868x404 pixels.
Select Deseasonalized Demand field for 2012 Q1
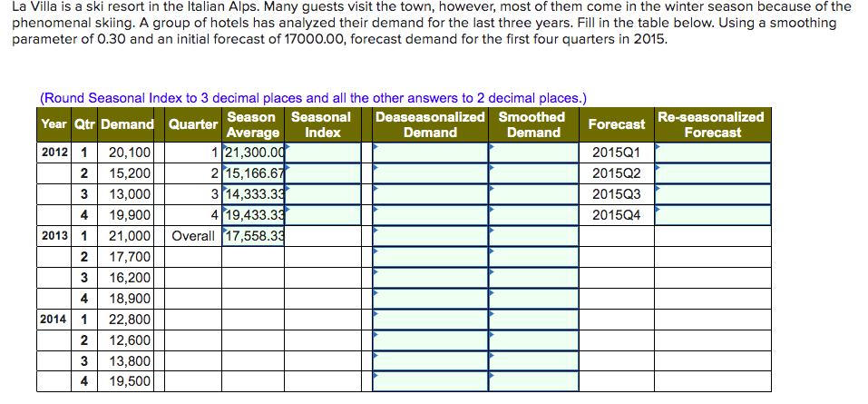tap(430, 153)
